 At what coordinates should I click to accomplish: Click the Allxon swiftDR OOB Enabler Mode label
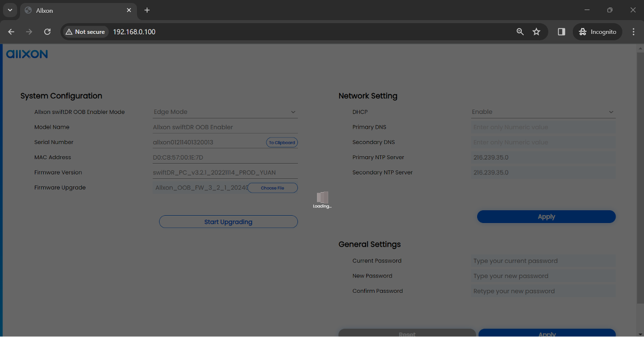pos(80,112)
